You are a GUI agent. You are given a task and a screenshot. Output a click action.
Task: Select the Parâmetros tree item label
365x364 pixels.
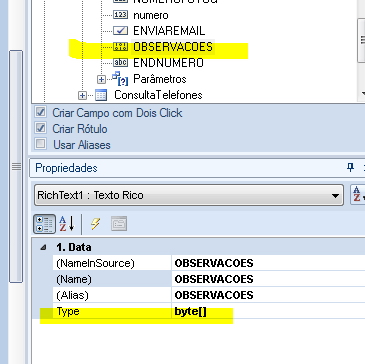pos(160,79)
